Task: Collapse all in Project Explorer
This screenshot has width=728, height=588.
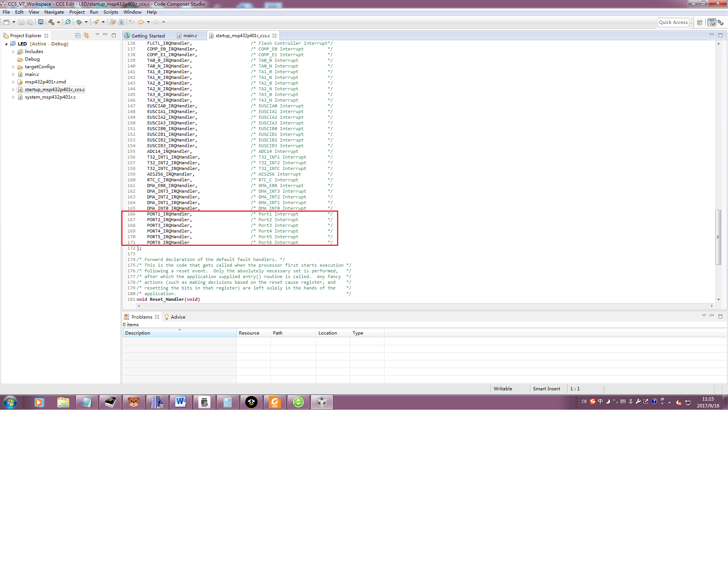Action: click(x=78, y=35)
